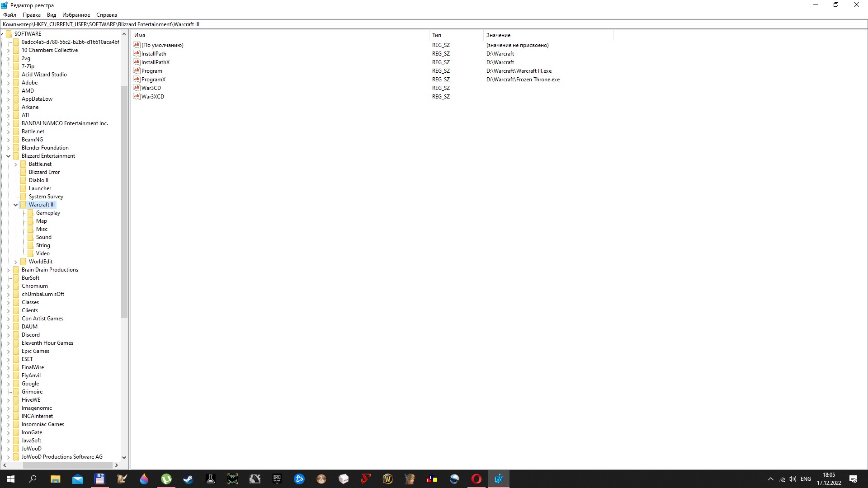Expand the Epic Games registry key
The width and height of the screenshot is (868, 488).
tap(9, 351)
